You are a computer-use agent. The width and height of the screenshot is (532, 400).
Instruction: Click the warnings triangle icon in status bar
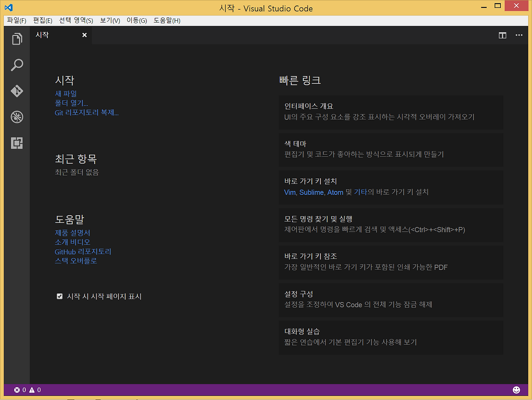tap(32, 390)
